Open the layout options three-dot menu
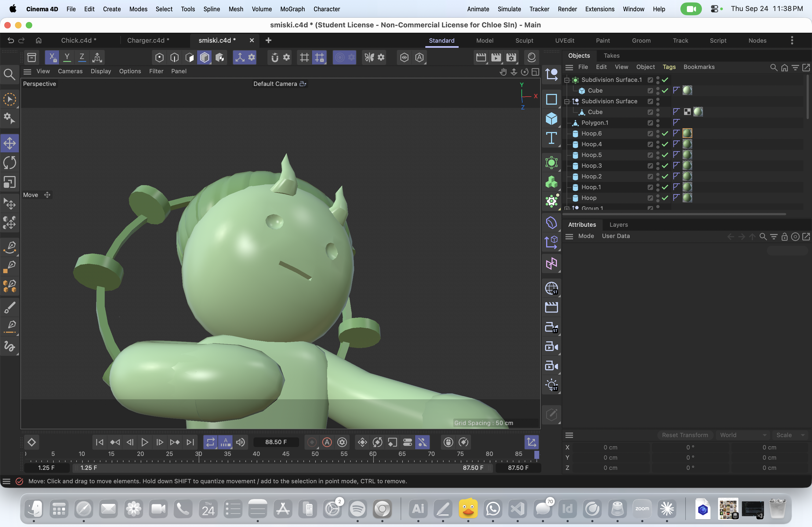 coord(792,41)
